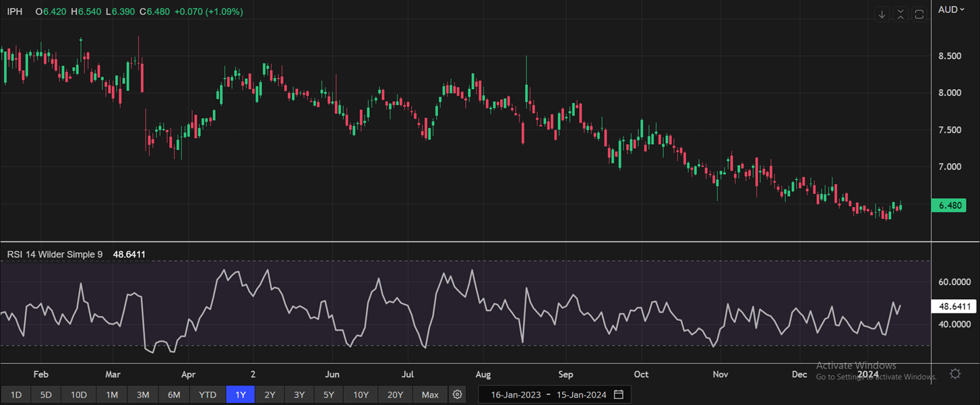Click the download arrow icon above the chart
This screenshot has width=980, height=405.
coord(882,14)
